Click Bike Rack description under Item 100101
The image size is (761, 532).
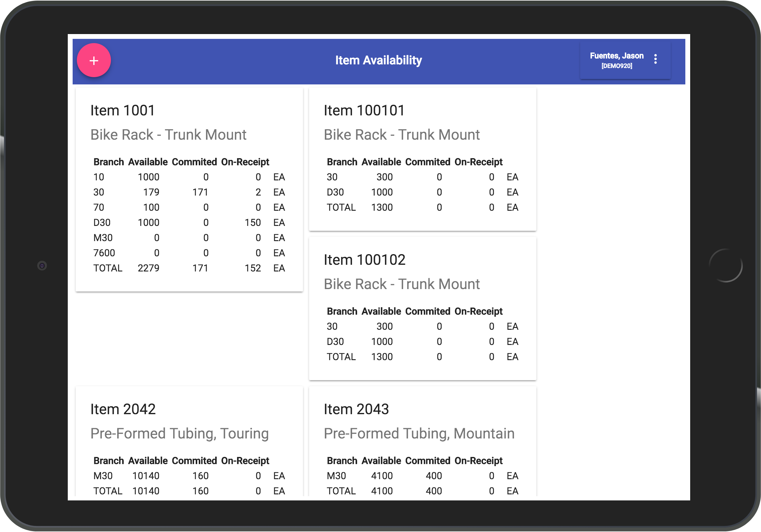pyautogui.click(x=402, y=135)
